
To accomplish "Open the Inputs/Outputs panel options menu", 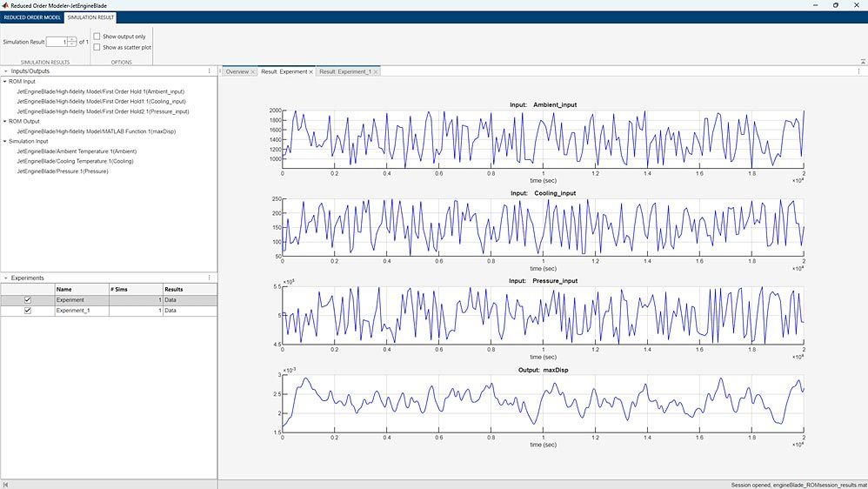I will 210,71.
